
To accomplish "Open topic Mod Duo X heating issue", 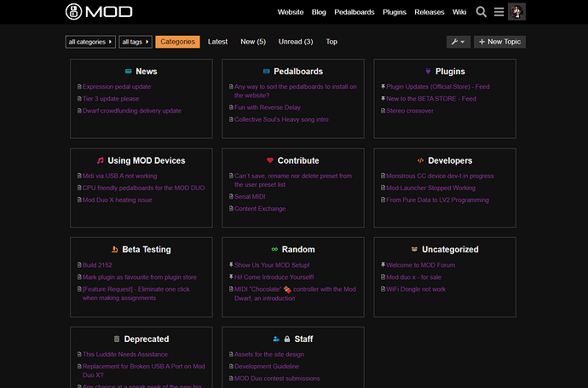I will tap(118, 200).
